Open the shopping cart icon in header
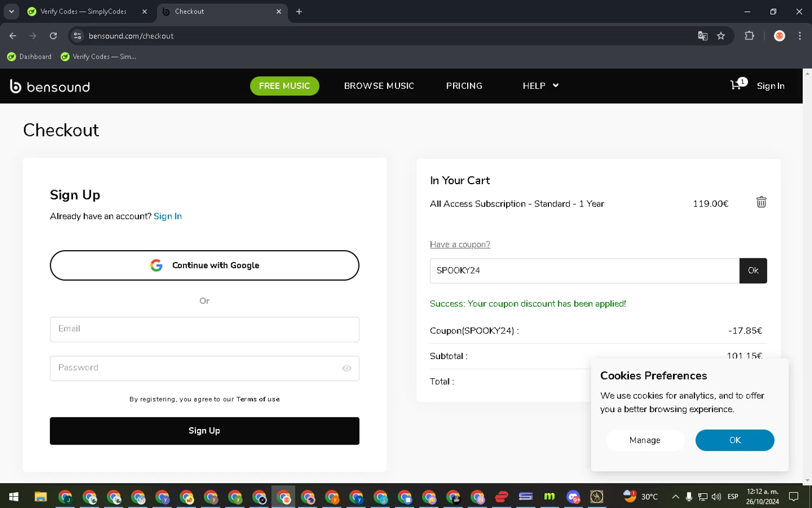 click(738, 84)
